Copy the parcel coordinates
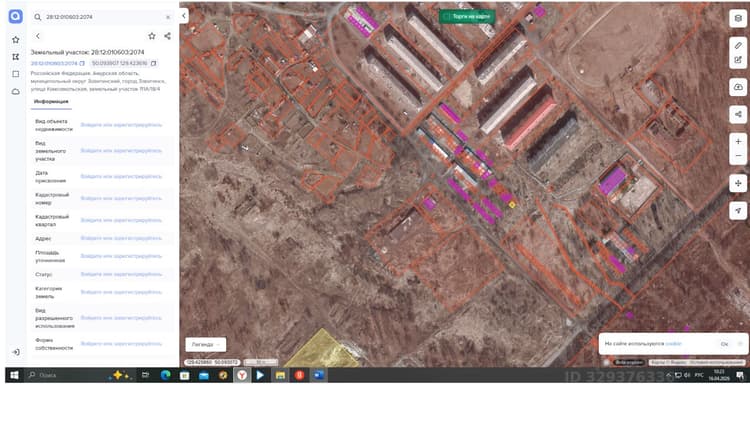Viewport: 750px width, 422px height. [154, 63]
